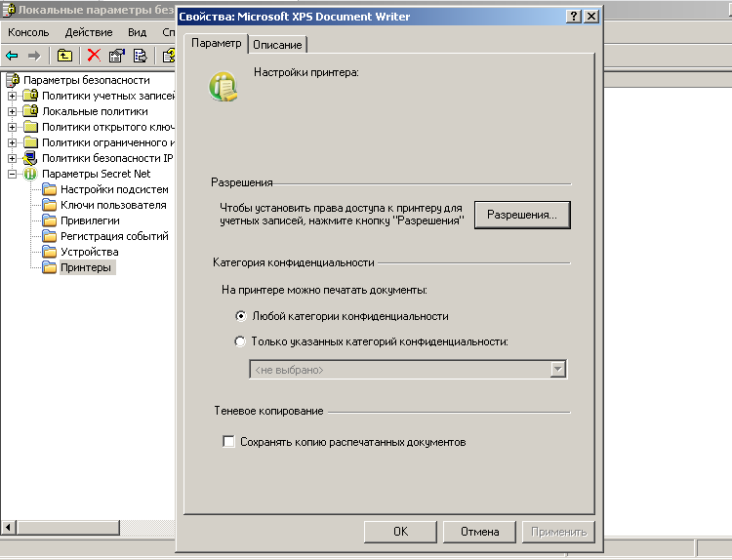
Task: Click the tree pane horizontal scrollbar thumb
Action: (68, 528)
